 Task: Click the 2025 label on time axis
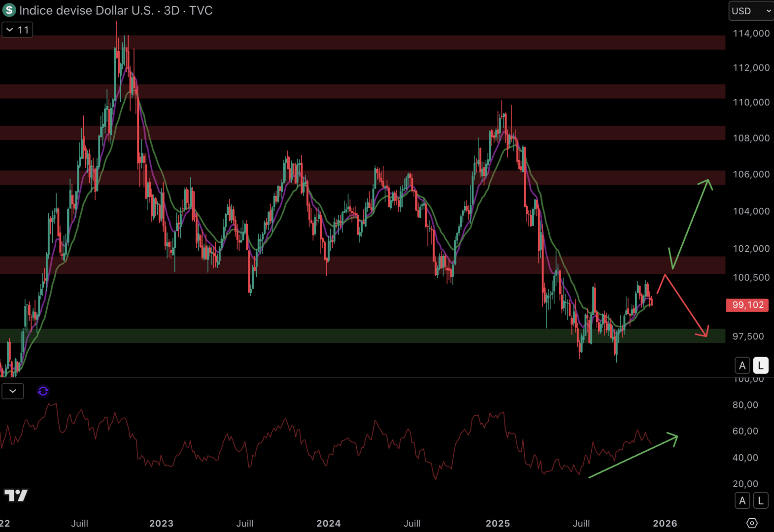point(498,523)
